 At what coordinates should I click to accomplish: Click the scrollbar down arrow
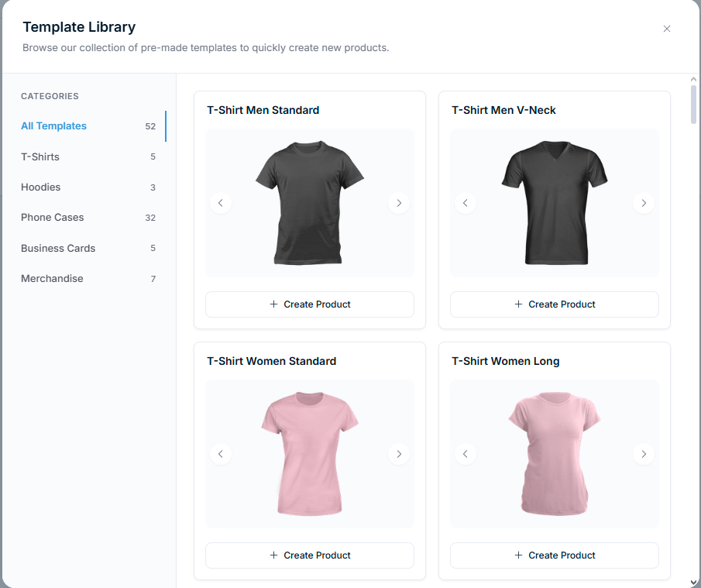click(x=693, y=582)
